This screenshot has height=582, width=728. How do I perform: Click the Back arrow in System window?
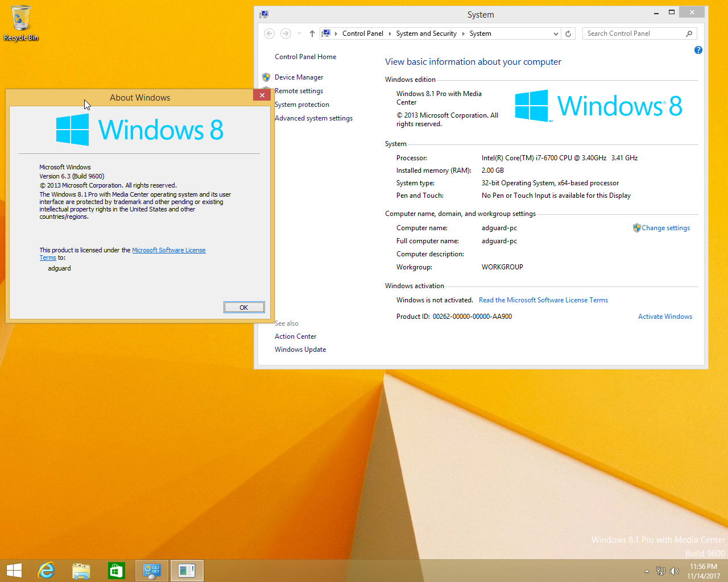pyautogui.click(x=270, y=34)
